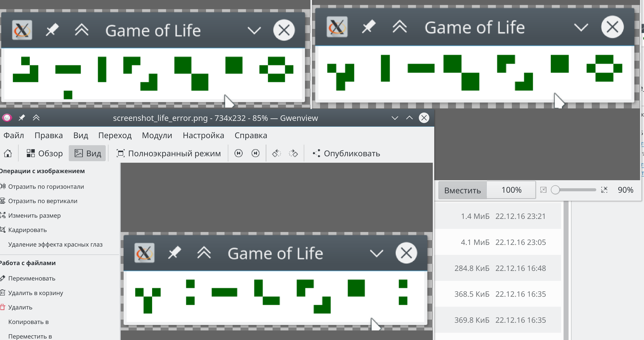Select Удаление эффекта красных глаз
Screen dimensions: 644x340
(55, 244)
